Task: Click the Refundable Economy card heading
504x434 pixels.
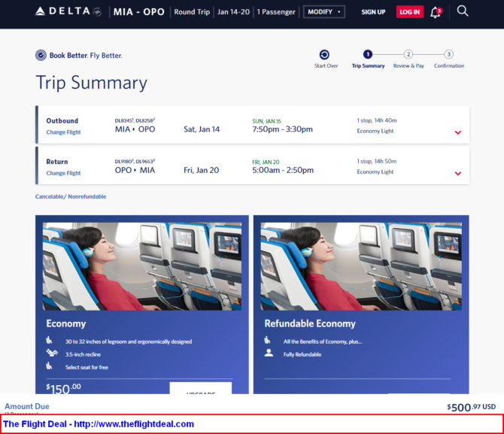Action: [x=310, y=323]
